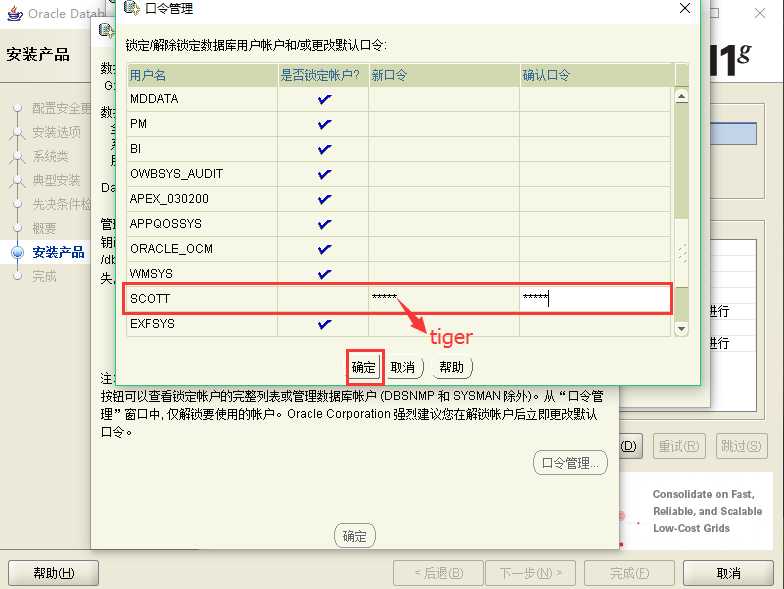The height and width of the screenshot is (589, 784).
Task: Confirm password management with 确定 button
Action: (x=364, y=368)
